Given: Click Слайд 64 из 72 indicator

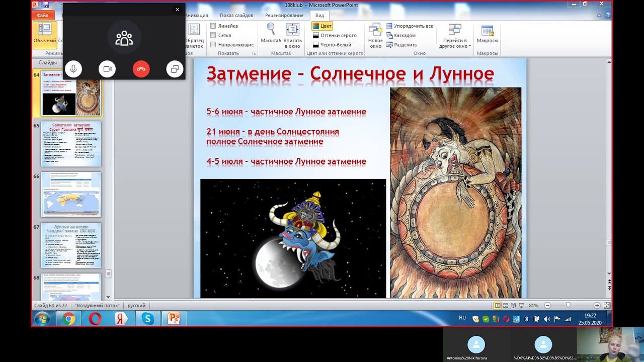Looking at the screenshot, I should point(51,305).
